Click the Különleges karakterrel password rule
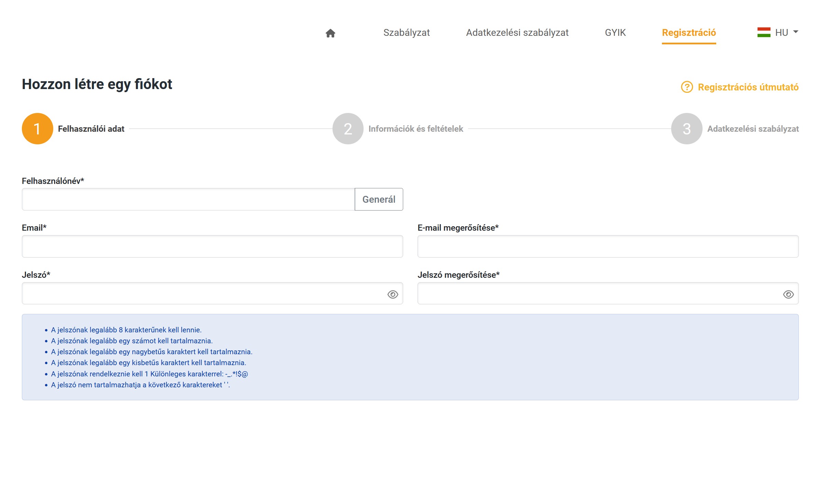 (150, 374)
